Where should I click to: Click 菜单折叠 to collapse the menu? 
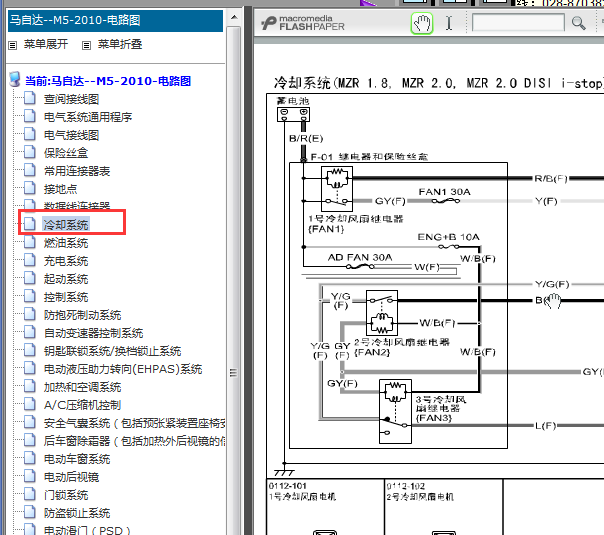click(120, 44)
